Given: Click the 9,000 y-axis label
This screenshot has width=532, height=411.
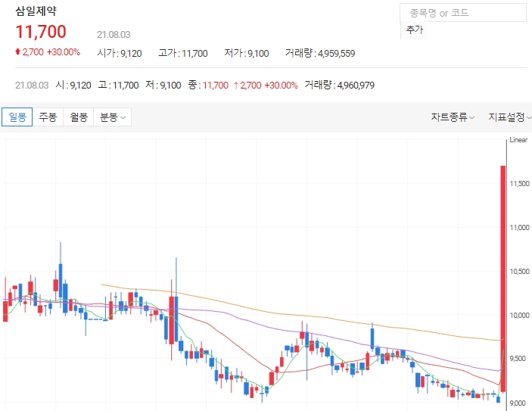Looking at the screenshot, I should click(518, 403).
